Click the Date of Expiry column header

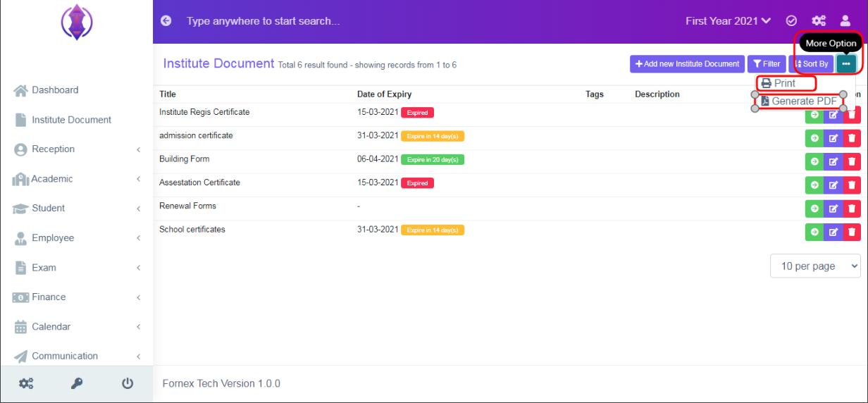click(384, 94)
